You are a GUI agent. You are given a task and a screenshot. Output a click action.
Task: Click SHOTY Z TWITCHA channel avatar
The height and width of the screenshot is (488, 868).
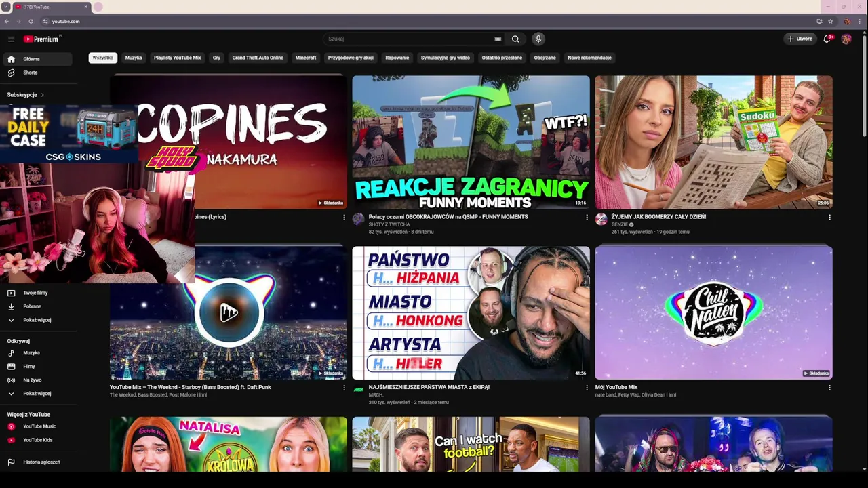click(358, 219)
